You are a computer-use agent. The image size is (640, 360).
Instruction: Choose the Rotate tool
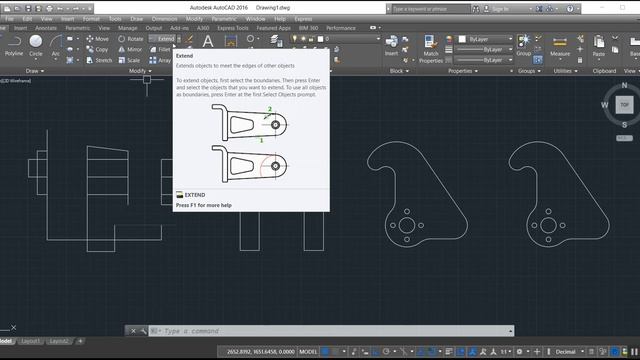point(131,39)
